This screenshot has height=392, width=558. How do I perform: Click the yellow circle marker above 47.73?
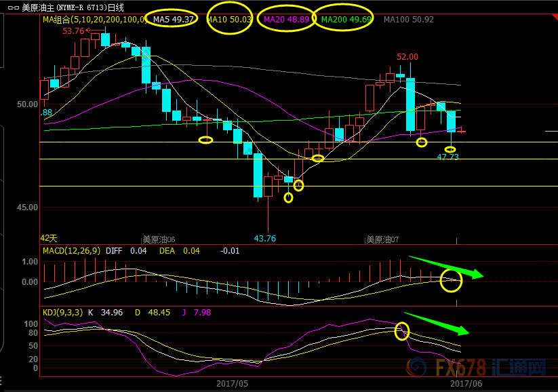point(450,149)
